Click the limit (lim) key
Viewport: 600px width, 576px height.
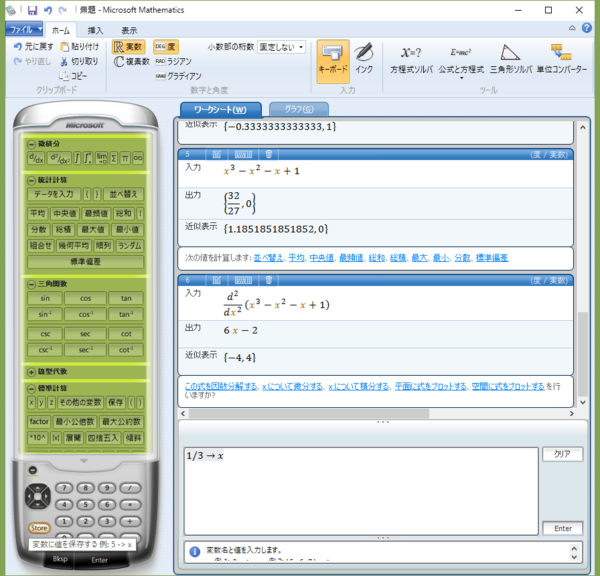[101, 158]
